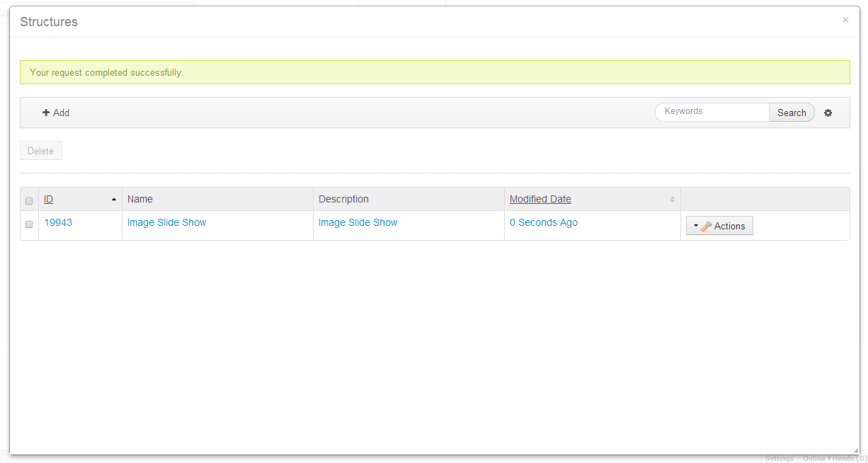This screenshot has width=868, height=463.
Task: Click the Image Slide Show description link
Action: coord(358,222)
